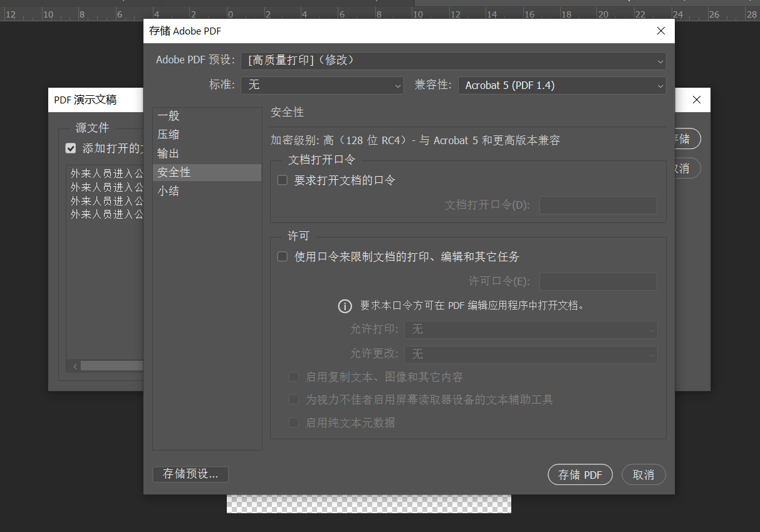Viewport: 760px width, 532px height.
Task: Toggle 启用纯文本元数据 checkbox
Action: (x=293, y=423)
